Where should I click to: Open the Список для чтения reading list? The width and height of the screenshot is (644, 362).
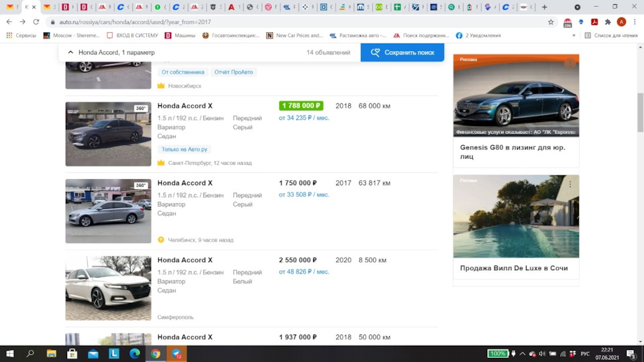pyautogui.click(x=610, y=36)
